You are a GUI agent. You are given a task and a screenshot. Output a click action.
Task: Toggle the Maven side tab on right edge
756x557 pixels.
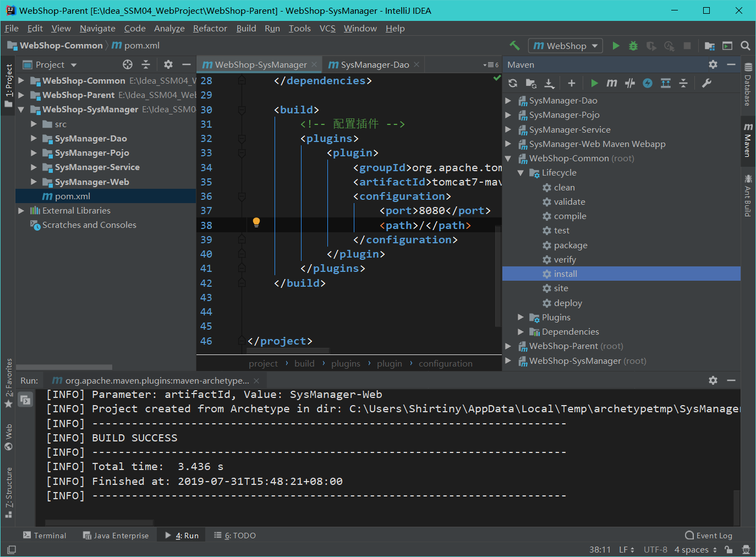click(748, 141)
